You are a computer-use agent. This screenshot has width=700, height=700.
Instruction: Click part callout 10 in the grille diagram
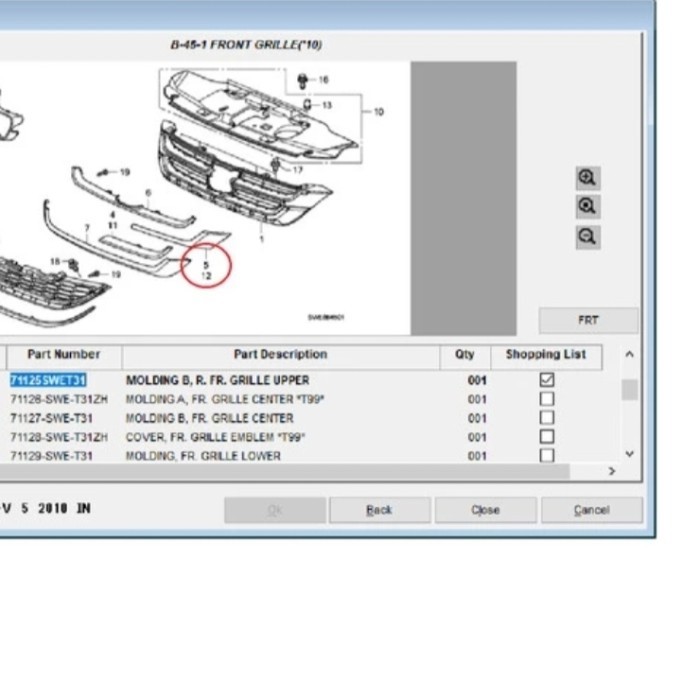tap(378, 112)
